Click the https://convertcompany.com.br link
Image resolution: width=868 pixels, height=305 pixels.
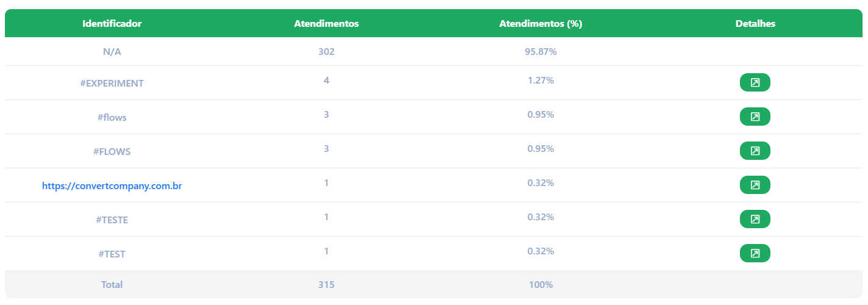(112, 185)
